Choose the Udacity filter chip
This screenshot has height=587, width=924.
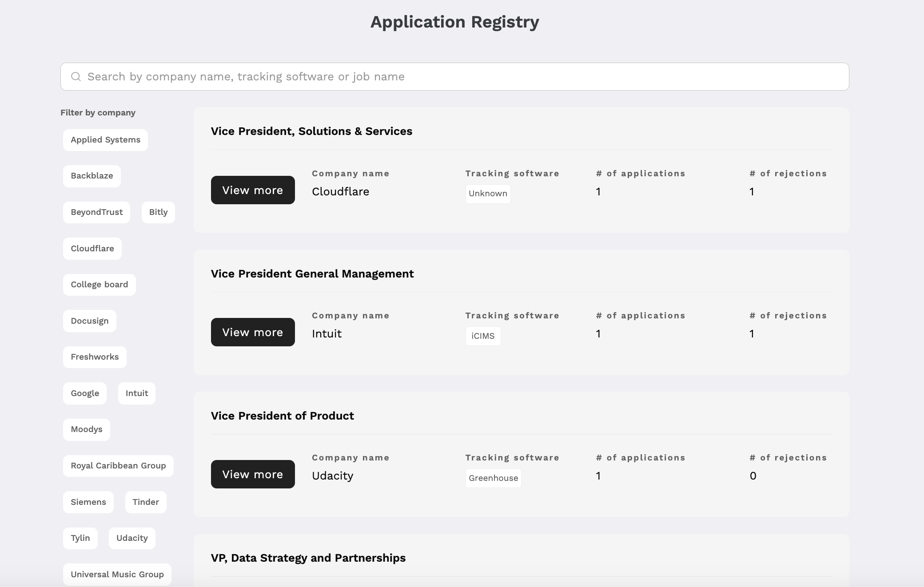(x=132, y=538)
